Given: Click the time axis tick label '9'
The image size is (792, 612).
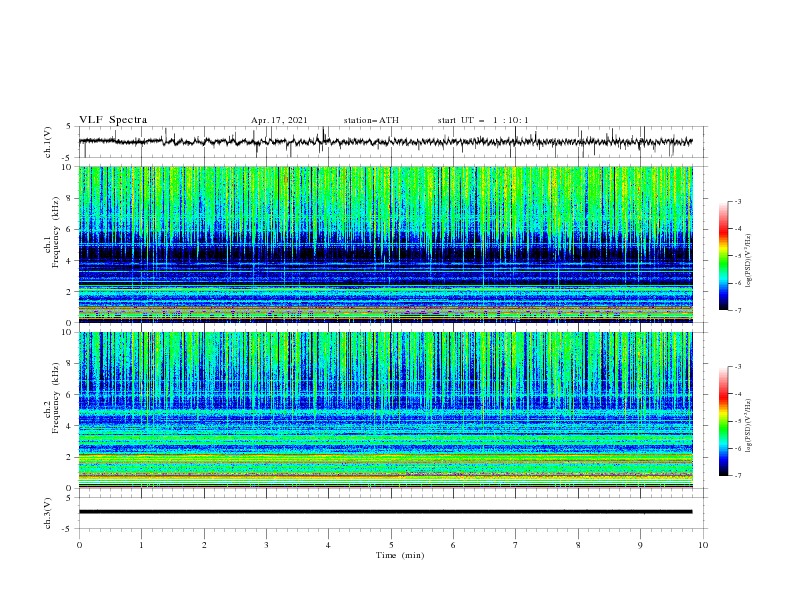Looking at the screenshot, I should (x=640, y=545).
